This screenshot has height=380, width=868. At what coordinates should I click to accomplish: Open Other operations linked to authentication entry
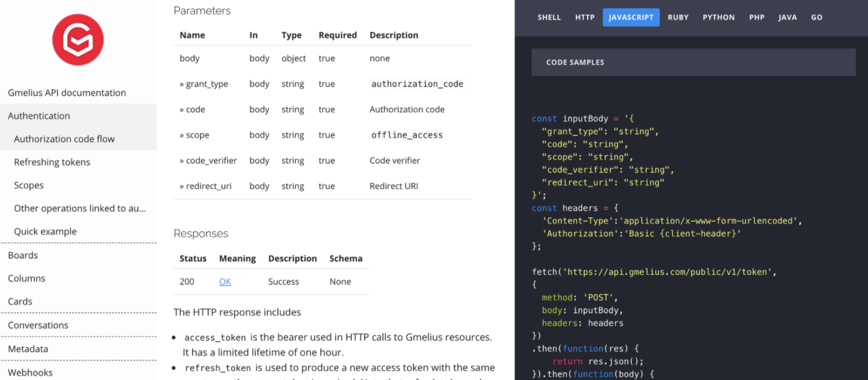pyautogui.click(x=78, y=208)
